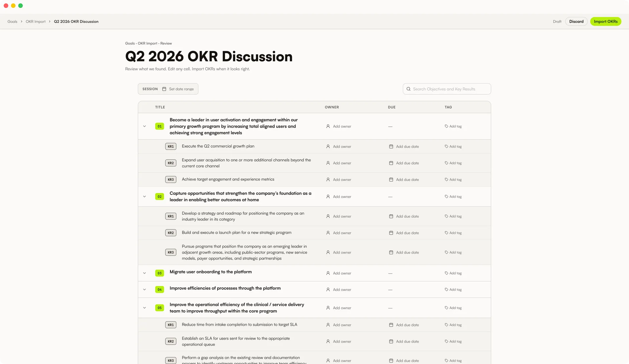Open the OKR Import breadcrumb link
This screenshot has height=364, width=629.
click(36, 22)
